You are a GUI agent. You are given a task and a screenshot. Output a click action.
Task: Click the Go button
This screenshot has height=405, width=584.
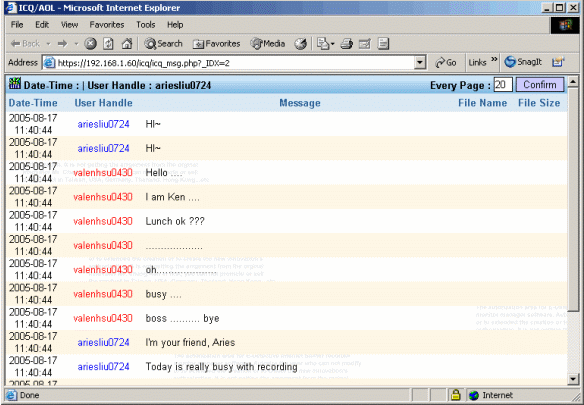pyautogui.click(x=446, y=63)
